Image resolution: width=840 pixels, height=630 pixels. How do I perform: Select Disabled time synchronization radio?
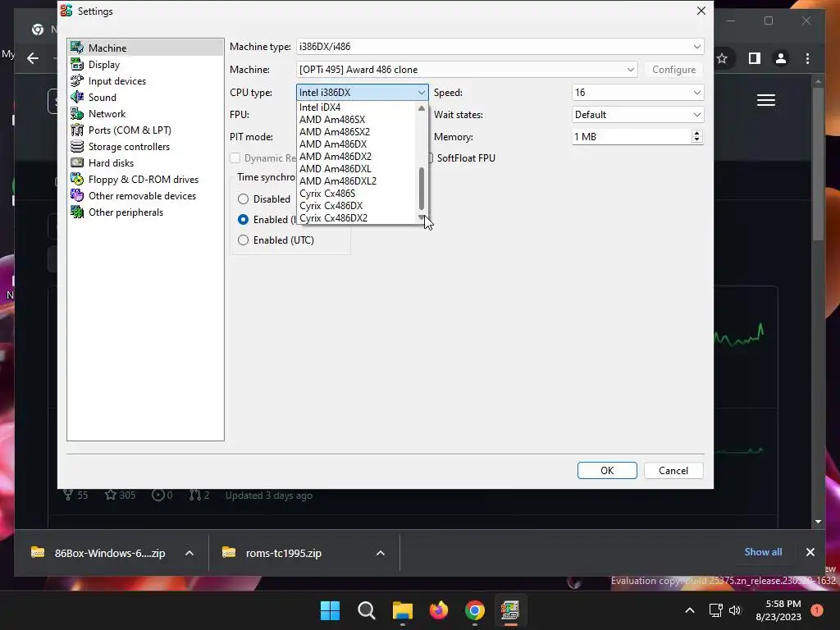click(x=243, y=199)
